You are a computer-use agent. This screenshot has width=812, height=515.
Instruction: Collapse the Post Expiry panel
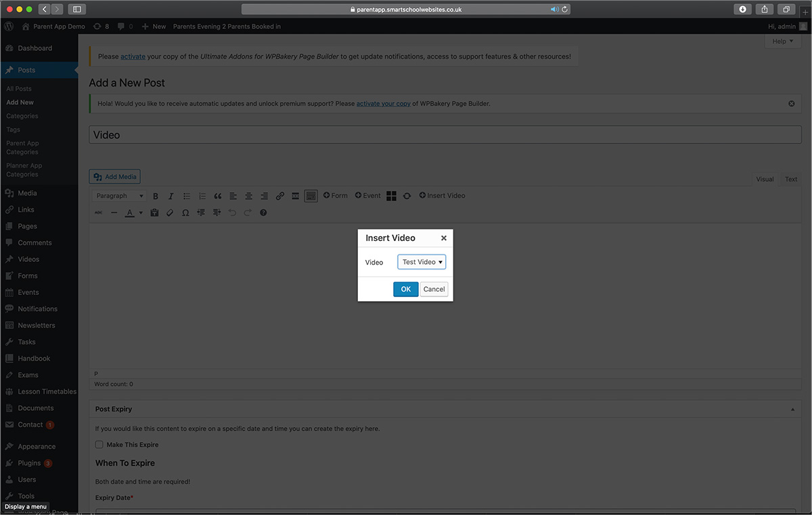click(792, 409)
